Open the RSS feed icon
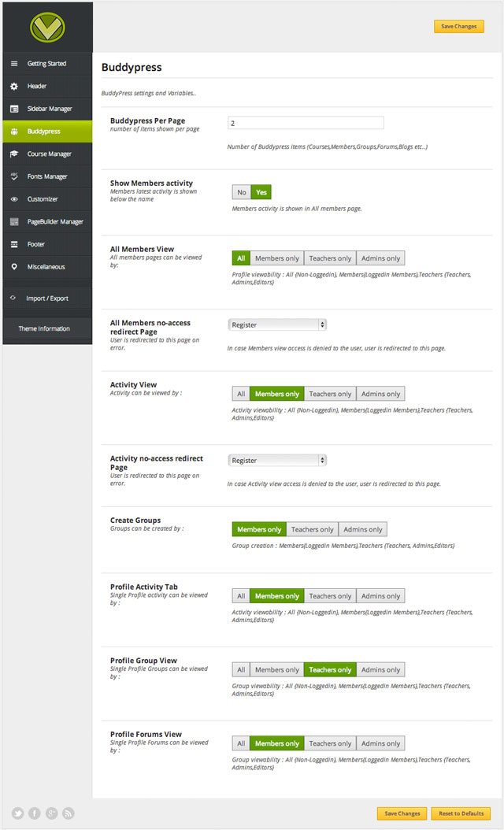 (x=69, y=813)
